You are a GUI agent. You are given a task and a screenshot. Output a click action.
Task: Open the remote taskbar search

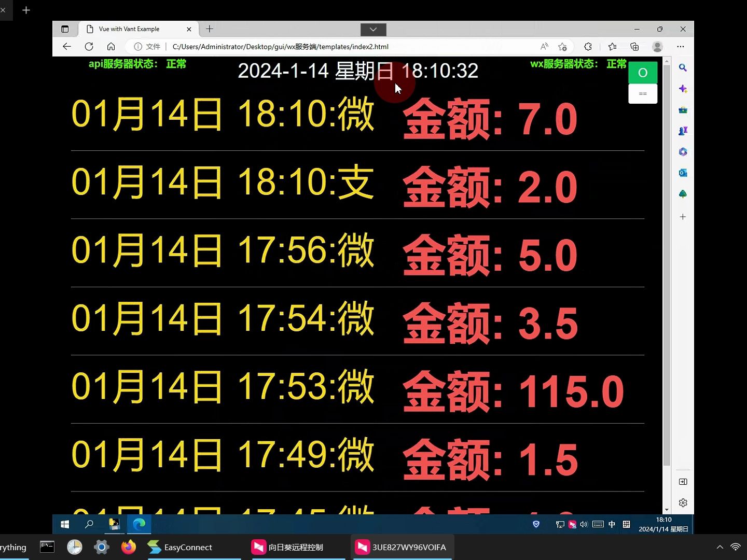pos(89,524)
